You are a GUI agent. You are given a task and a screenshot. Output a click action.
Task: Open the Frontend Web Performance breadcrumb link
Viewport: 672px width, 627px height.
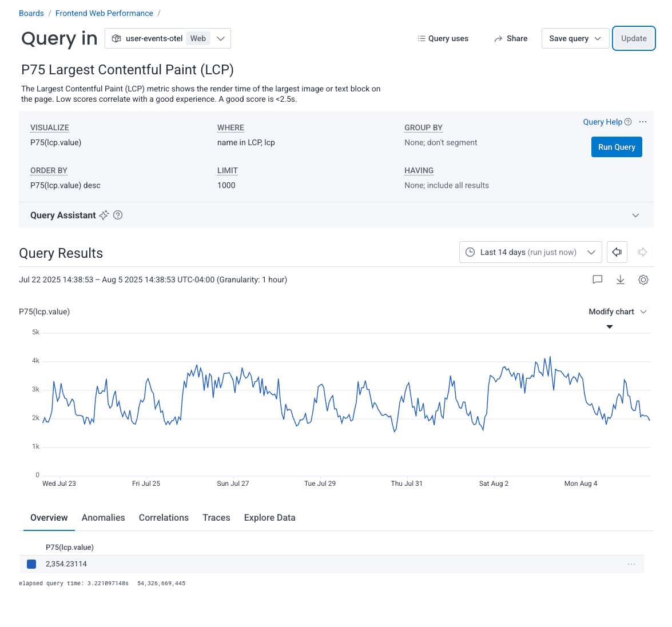[104, 13]
